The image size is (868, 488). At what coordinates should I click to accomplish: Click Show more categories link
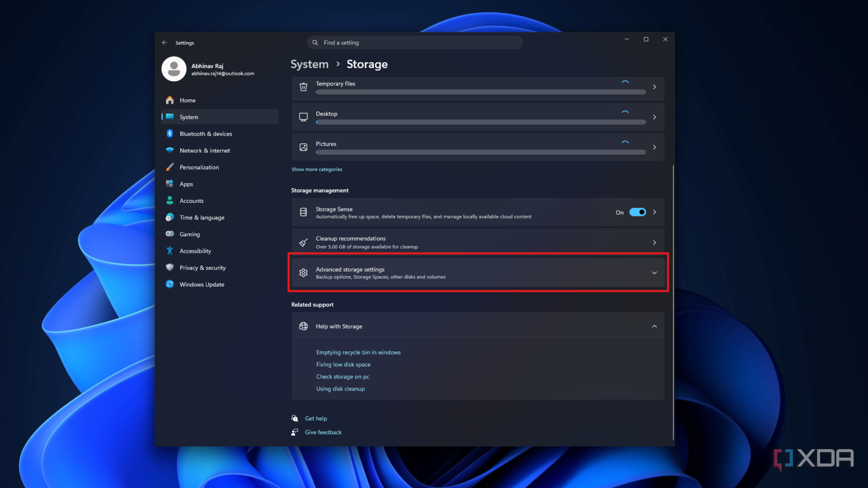click(x=317, y=170)
